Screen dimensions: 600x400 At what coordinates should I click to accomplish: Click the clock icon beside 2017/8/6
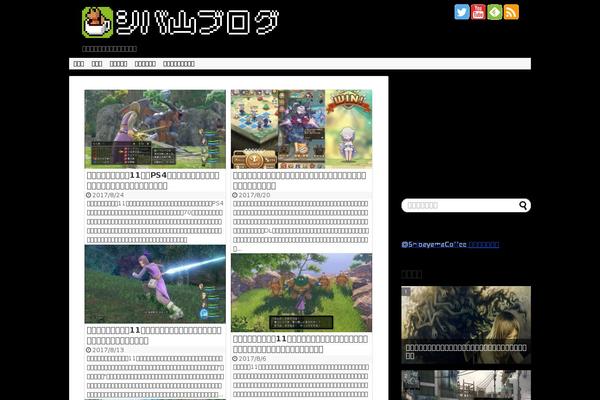235,359
